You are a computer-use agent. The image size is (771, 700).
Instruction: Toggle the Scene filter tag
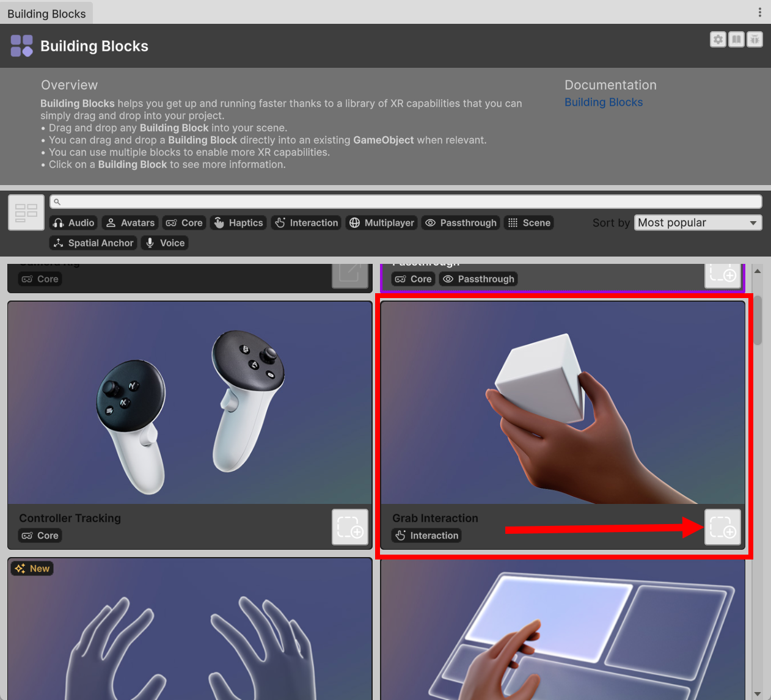tap(529, 223)
